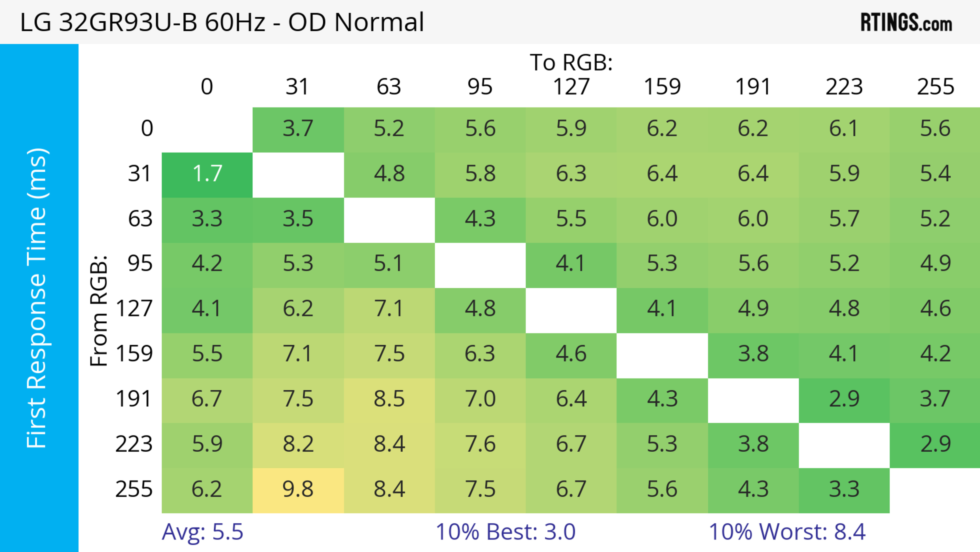This screenshot has height=552, width=980.
Task: Click the LG 32GR93U-B chart title
Action: 222,22
